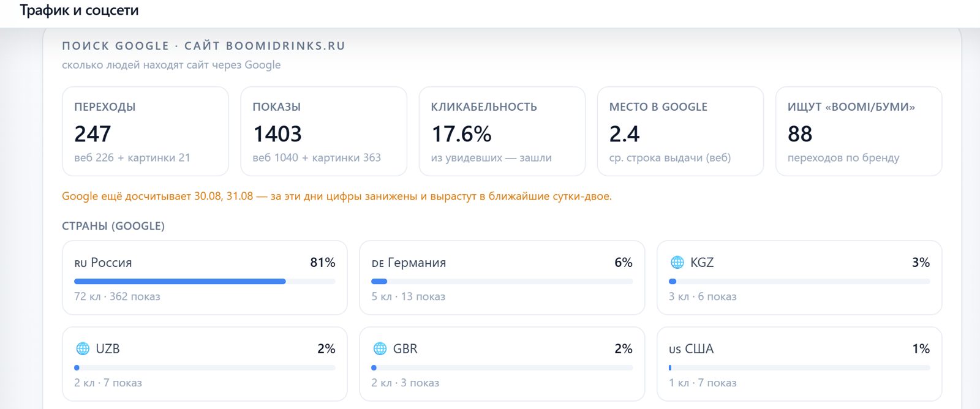Image resolution: width=980 pixels, height=409 pixels.
Task: Click text 72 кл · 362 показ
Action: tap(117, 297)
